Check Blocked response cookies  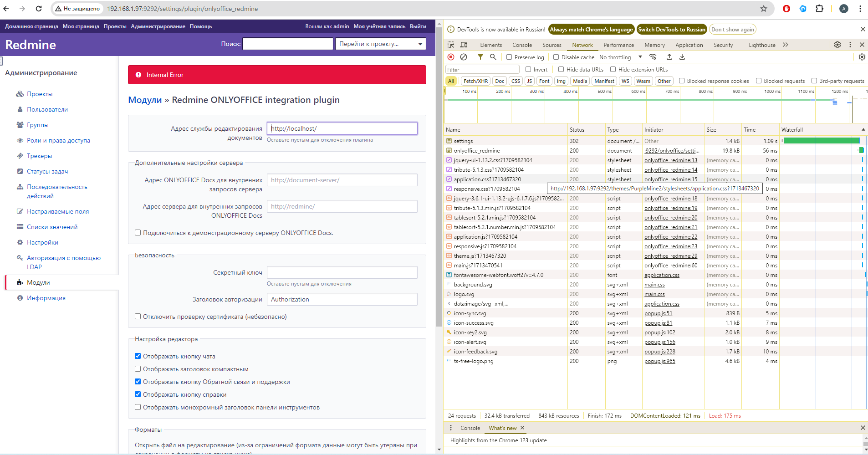(682, 81)
